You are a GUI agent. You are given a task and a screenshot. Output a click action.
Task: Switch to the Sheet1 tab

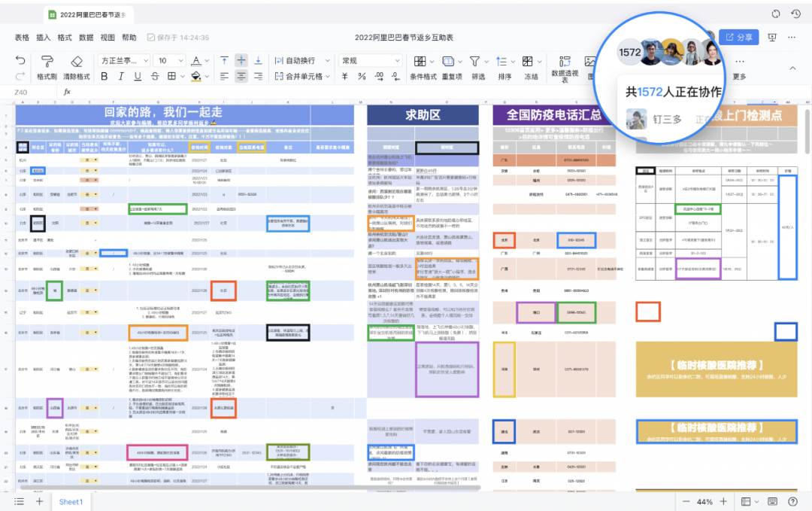point(71,501)
